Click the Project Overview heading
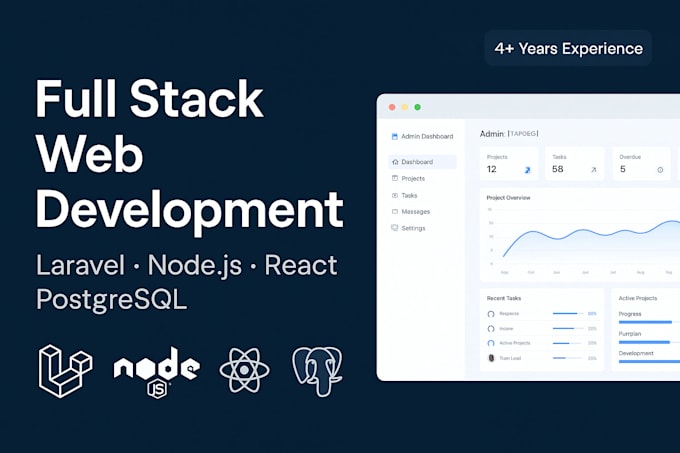This screenshot has width=680, height=453. point(508,198)
